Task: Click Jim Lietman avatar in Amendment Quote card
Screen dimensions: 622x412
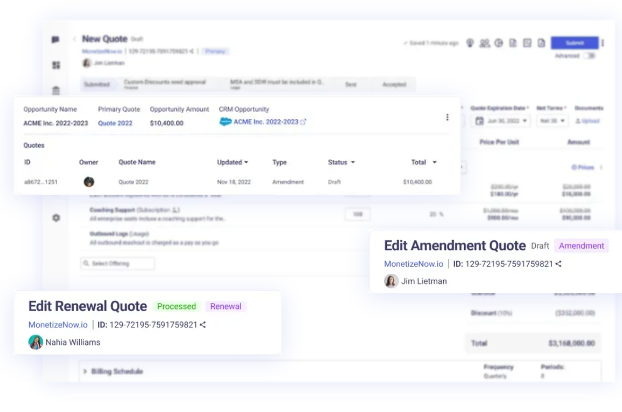Action: tap(391, 281)
